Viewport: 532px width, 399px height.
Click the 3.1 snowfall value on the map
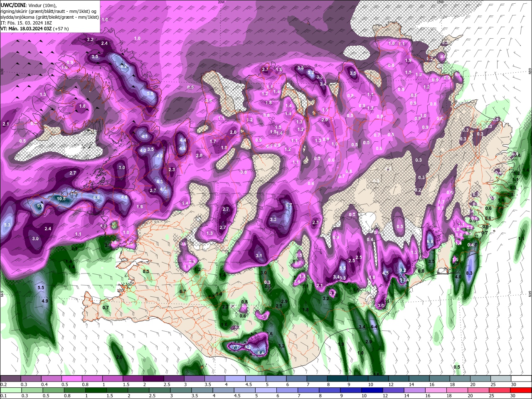(259, 255)
